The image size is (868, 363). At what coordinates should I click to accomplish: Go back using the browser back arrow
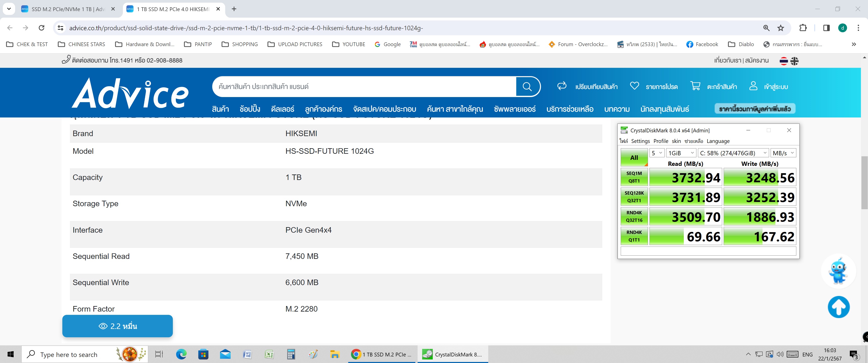pos(10,28)
